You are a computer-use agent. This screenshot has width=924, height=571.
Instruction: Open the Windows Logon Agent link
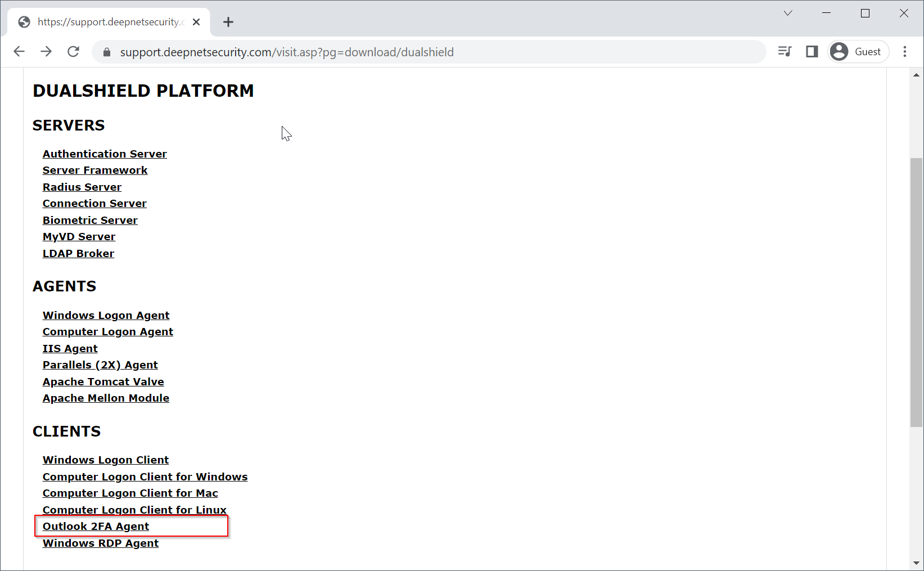point(106,315)
